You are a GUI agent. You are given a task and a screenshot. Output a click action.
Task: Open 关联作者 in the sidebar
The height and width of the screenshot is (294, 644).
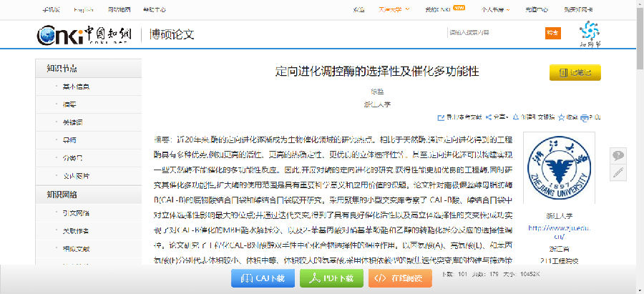pyautogui.click(x=77, y=231)
